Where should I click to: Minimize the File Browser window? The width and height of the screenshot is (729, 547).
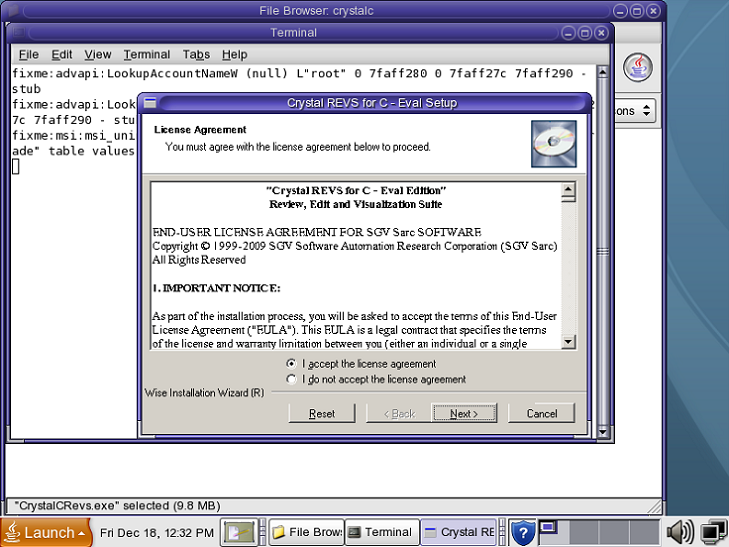tap(620, 11)
